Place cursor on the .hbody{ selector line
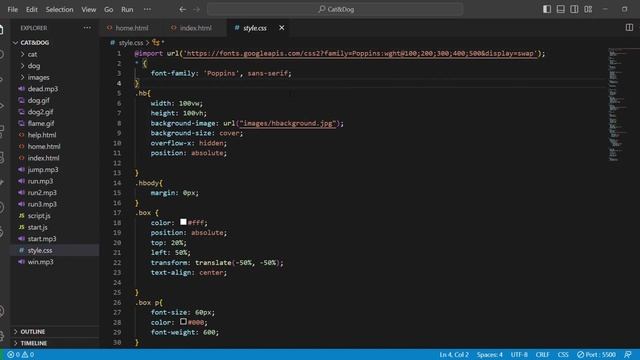The width and height of the screenshot is (640, 360). (149, 183)
